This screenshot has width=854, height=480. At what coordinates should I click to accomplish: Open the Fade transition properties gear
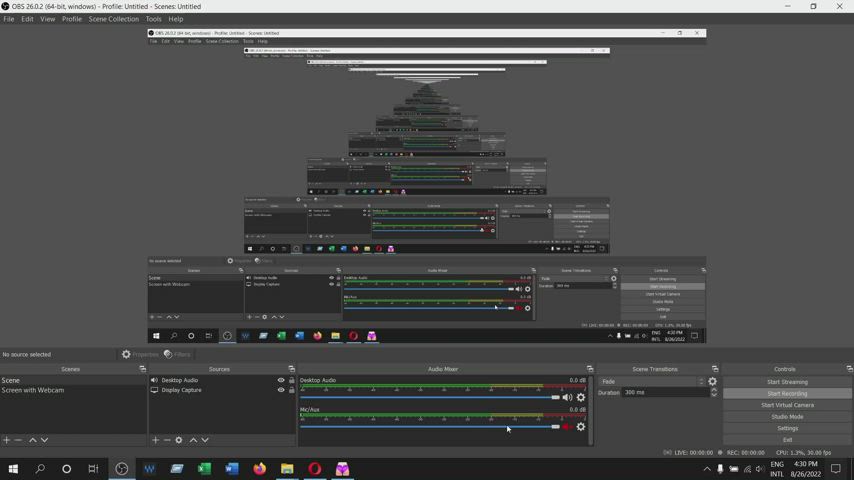coord(712,381)
